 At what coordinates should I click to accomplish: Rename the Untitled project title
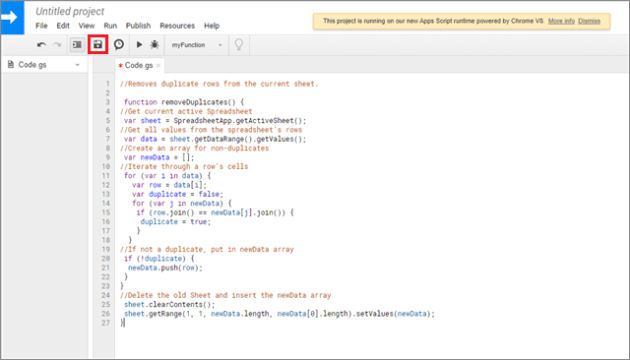point(70,12)
